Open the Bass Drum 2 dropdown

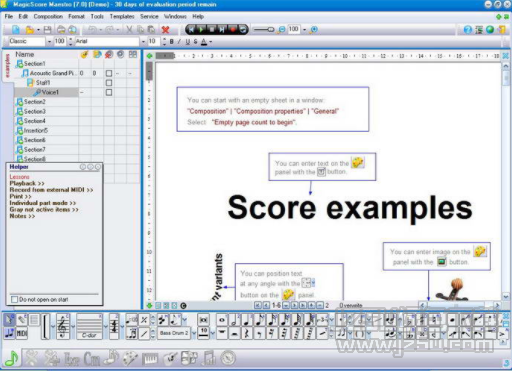(x=194, y=333)
